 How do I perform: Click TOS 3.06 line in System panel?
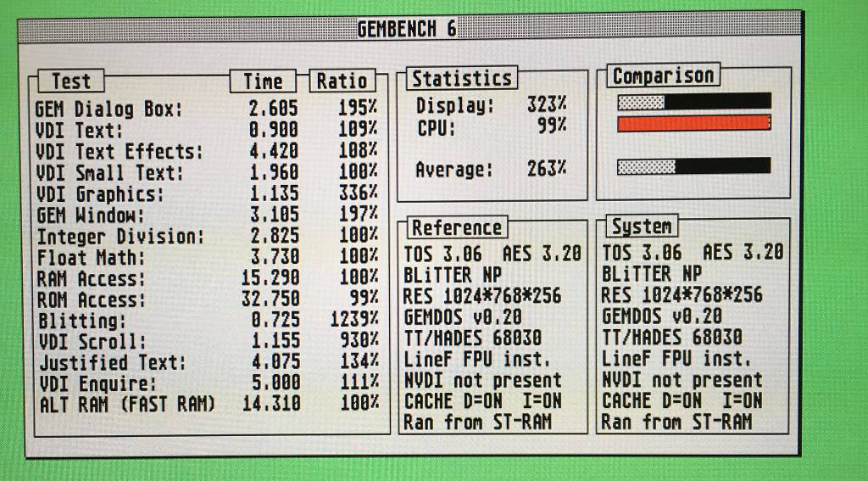(693, 252)
